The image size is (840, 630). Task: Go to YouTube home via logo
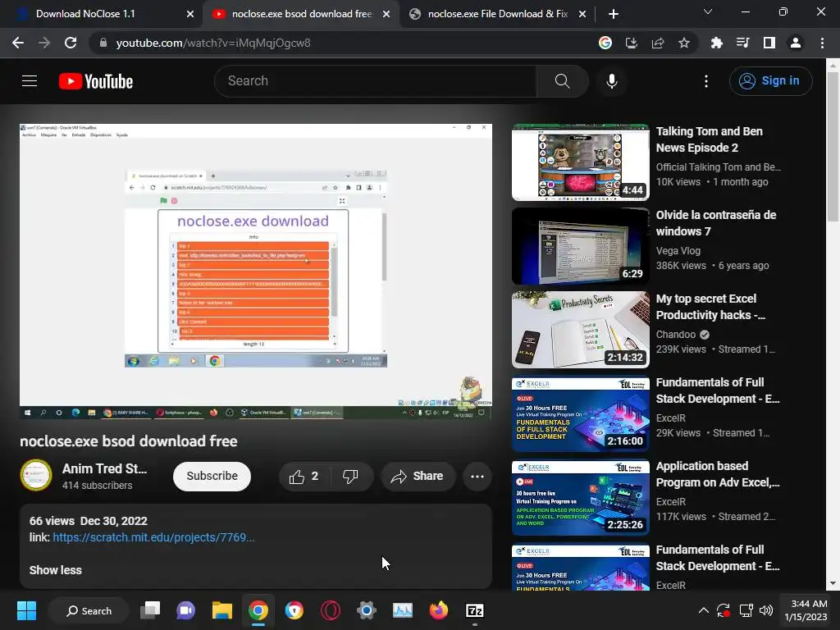(96, 81)
